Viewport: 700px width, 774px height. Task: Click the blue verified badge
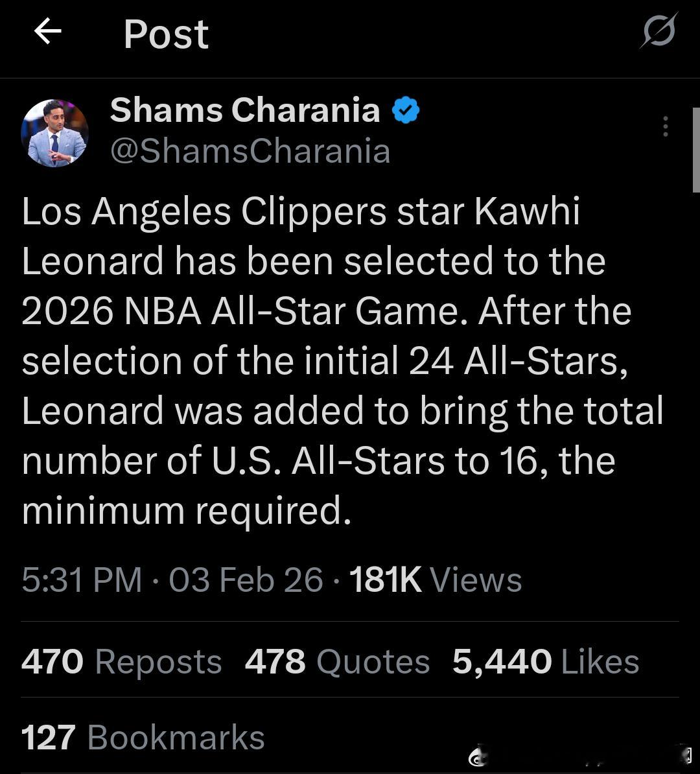pos(406,110)
